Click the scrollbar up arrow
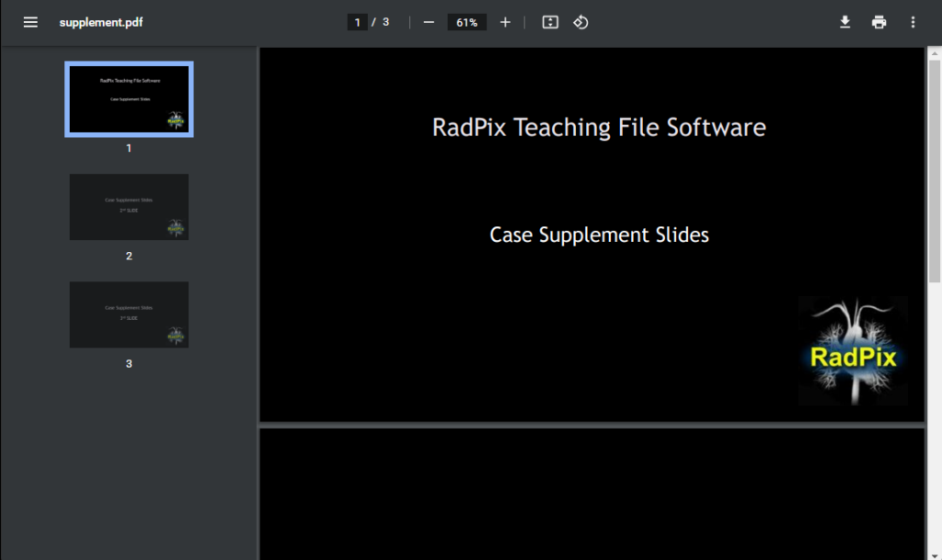Viewport: 942px width, 560px height. tap(935, 53)
